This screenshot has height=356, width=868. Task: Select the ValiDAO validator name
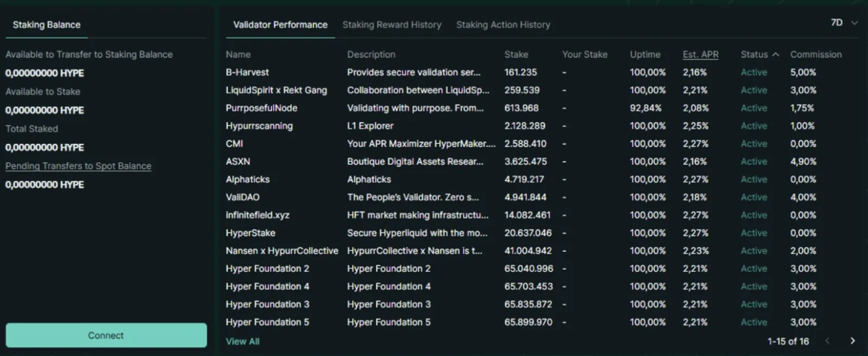pyautogui.click(x=242, y=198)
